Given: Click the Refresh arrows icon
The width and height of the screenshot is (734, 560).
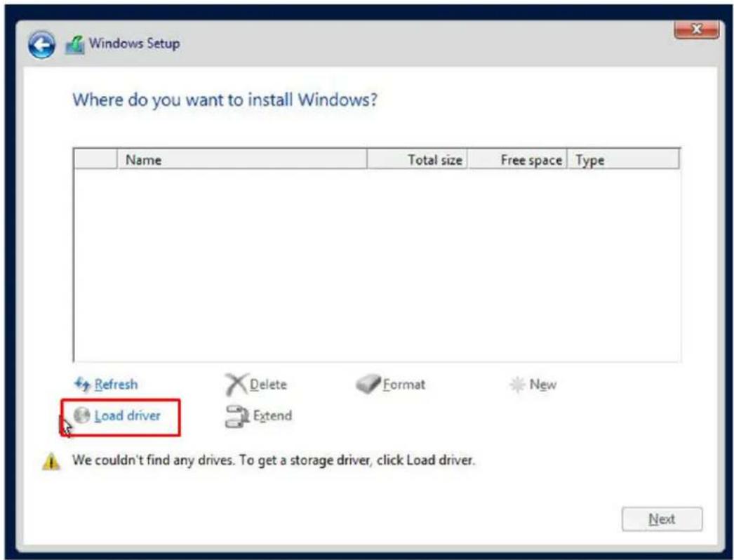Looking at the screenshot, I should (82, 385).
